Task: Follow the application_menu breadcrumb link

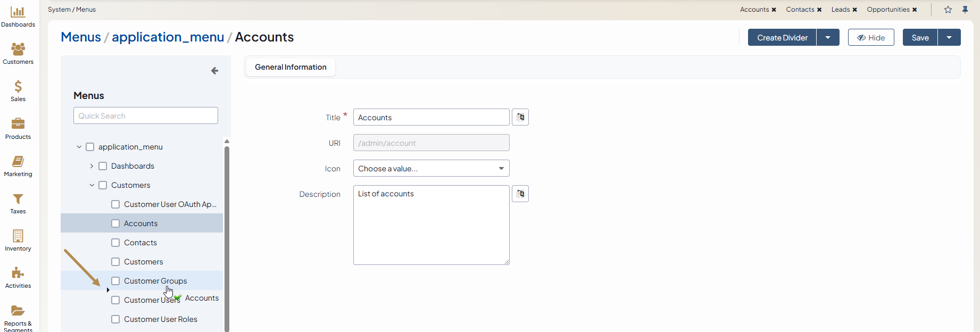Action: [168, 37]
